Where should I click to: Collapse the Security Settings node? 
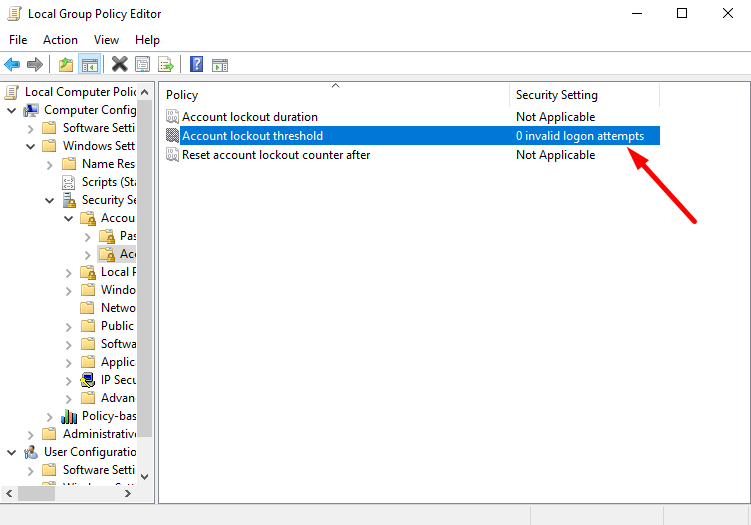coord(50,201)
